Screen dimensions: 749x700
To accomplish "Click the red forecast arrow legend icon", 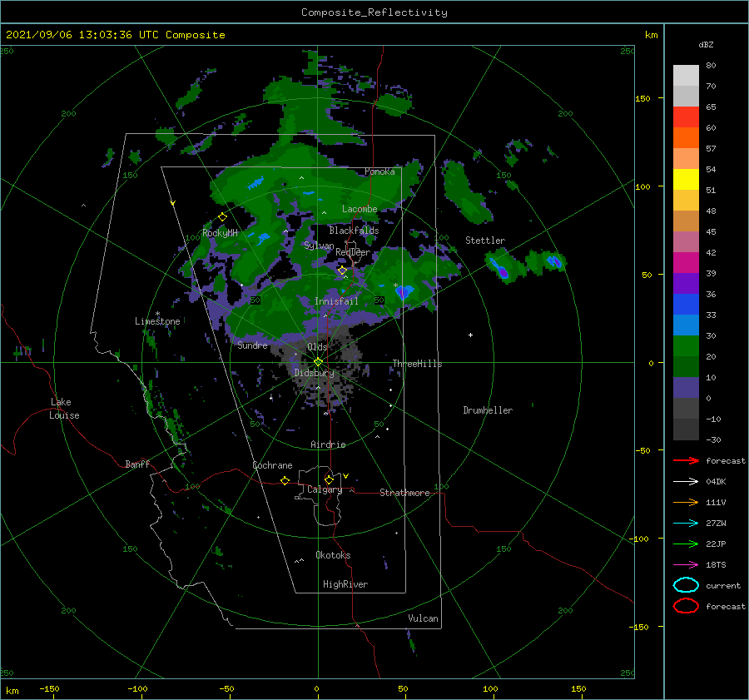I will coord(686,460).
